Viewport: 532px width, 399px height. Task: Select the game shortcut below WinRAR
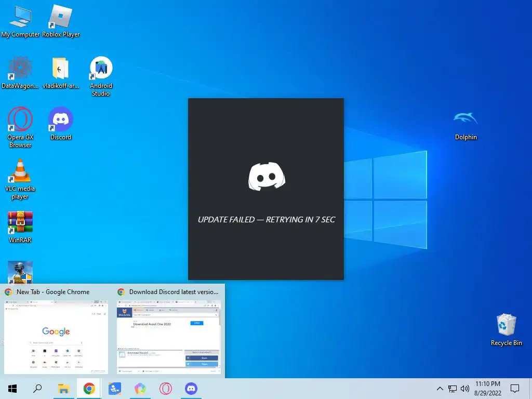[20, 272]
